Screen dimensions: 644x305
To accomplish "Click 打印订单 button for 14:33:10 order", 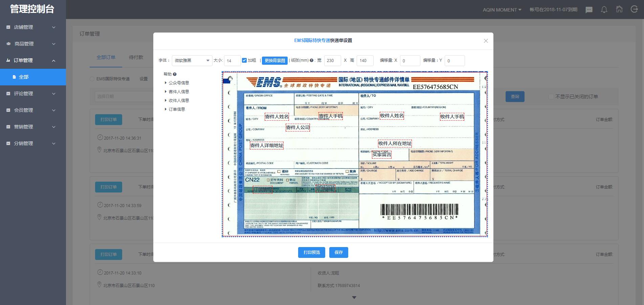I will click(109, 255).
